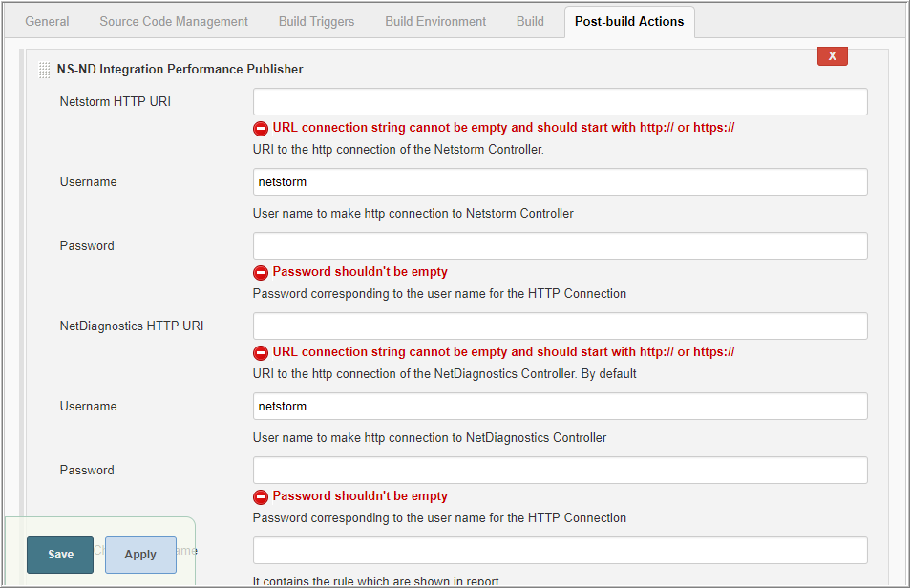Focus the NetDiagnostics HTTP URI input field

tap(560, 326)
